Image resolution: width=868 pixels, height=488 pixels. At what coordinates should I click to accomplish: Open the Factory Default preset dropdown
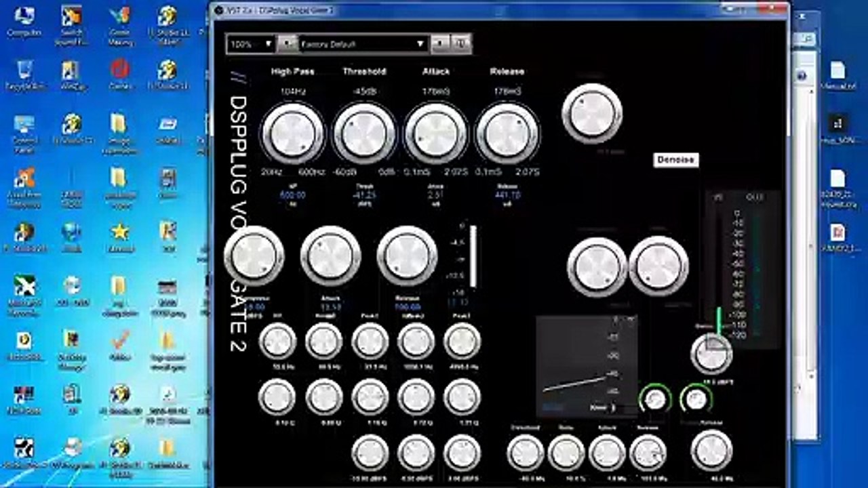pos(363,44)
